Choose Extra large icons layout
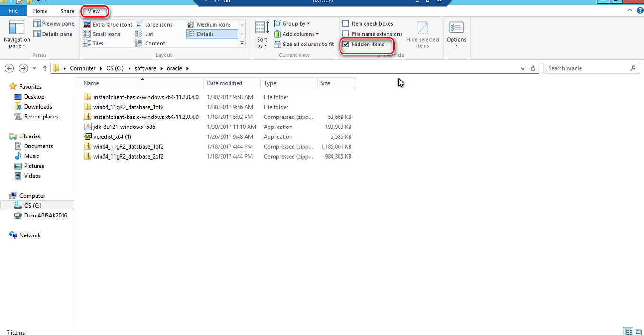 pos(108,25)
